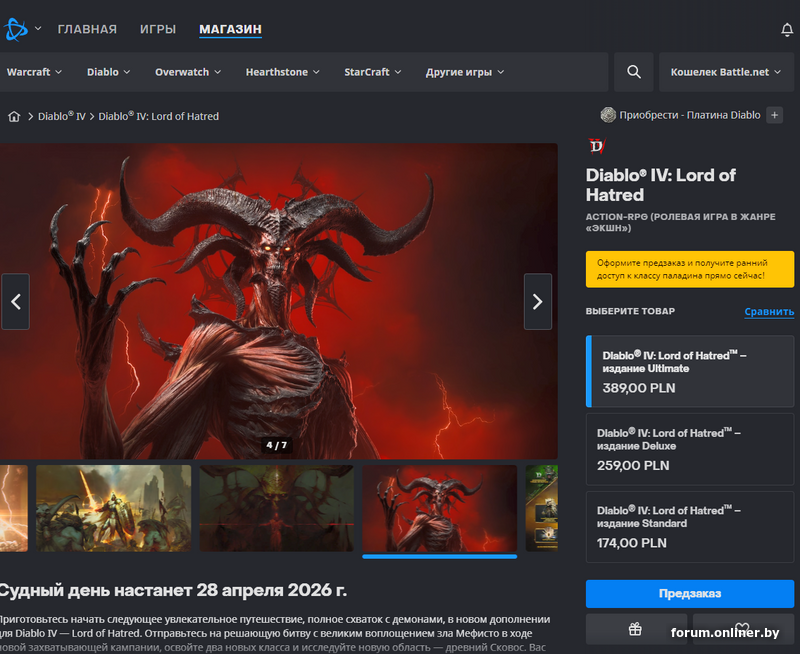The image size is (800, 654).
Task: Click the 4 / 7 image counter
Action: click(277, 445)
